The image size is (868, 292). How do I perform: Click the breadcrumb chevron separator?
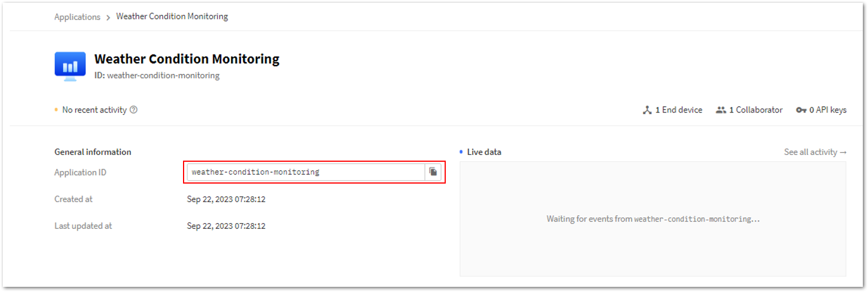pos(108,17)
